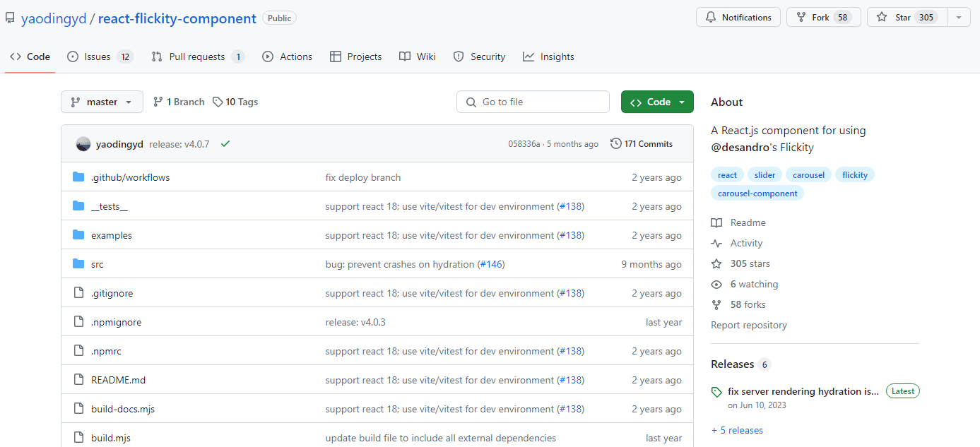View the 10 Tags link

tap(235, 102)
